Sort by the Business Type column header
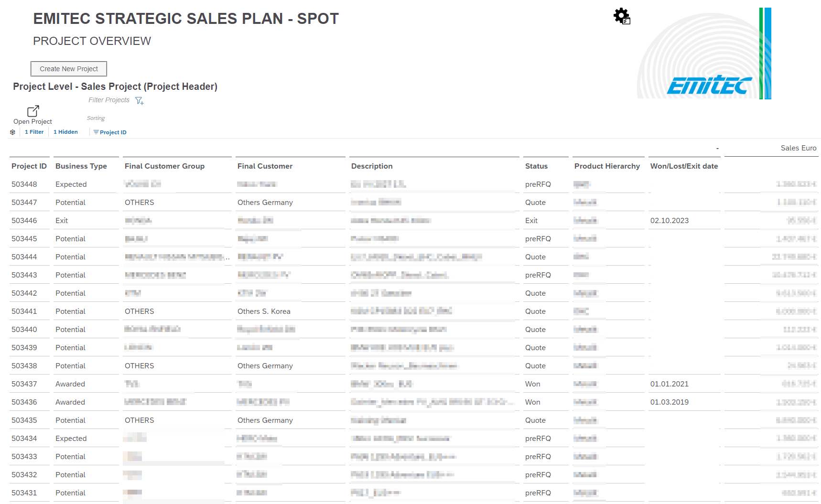 click(81, 166)
